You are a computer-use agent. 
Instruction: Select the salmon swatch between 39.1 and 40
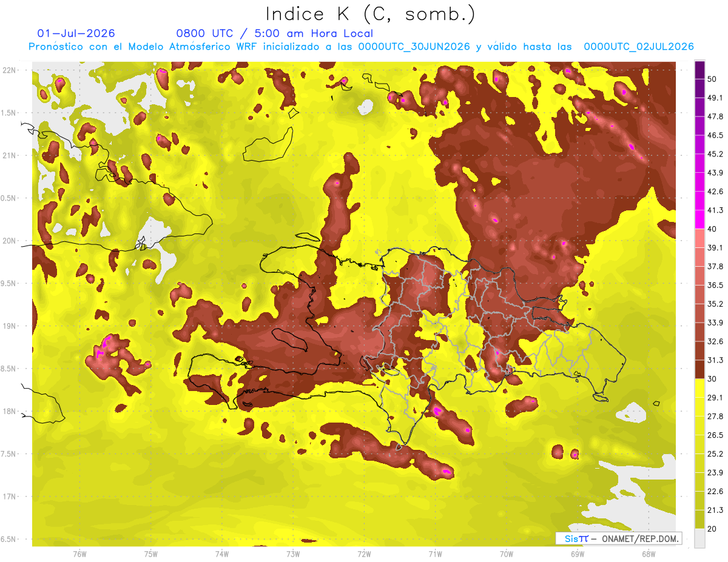click(x=699, y=238)
